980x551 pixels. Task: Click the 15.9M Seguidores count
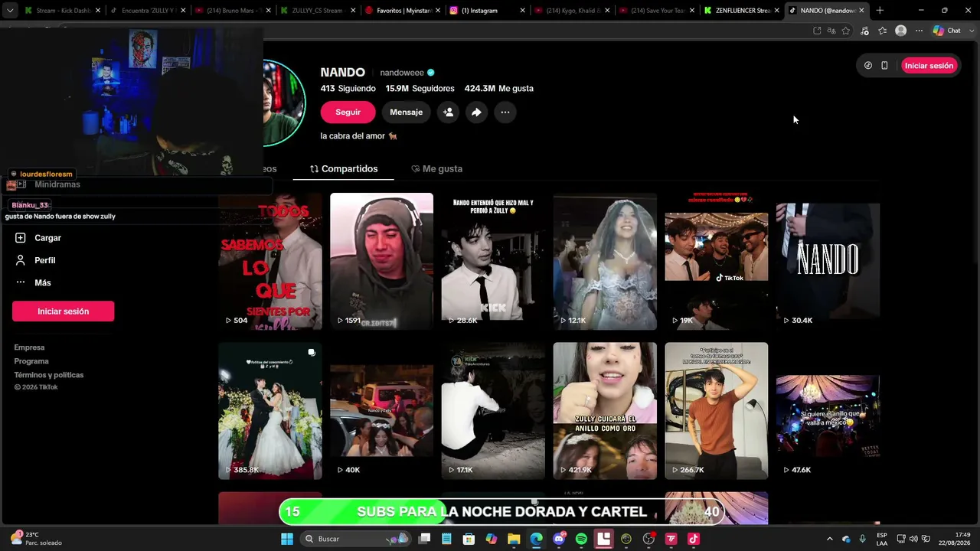pyautogui.click(x=420, y=89)
